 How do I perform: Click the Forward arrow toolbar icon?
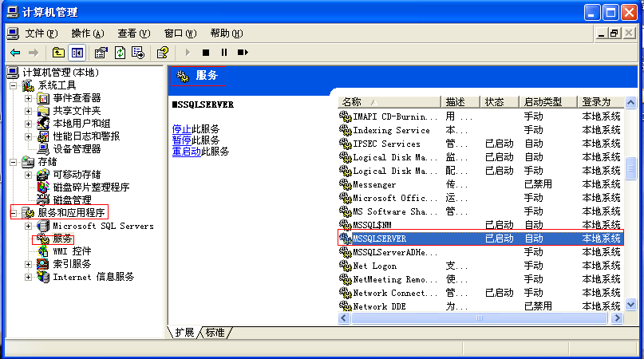click(x=34, y=53)
